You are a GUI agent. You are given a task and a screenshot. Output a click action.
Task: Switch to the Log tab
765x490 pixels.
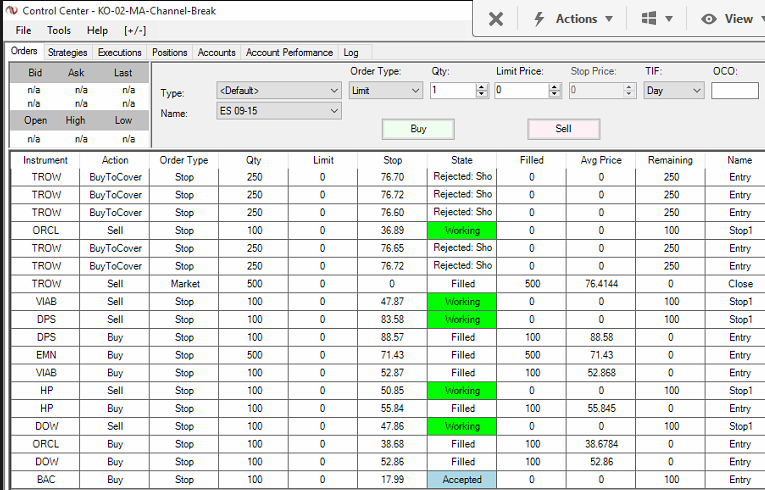pyautogui.click(x=351, y=52)
